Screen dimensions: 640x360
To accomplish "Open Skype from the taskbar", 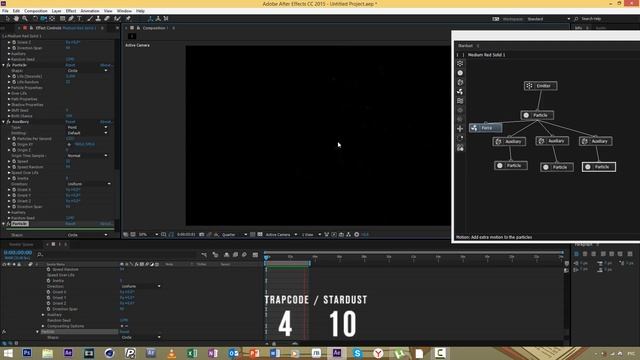I will coord(357,353).
